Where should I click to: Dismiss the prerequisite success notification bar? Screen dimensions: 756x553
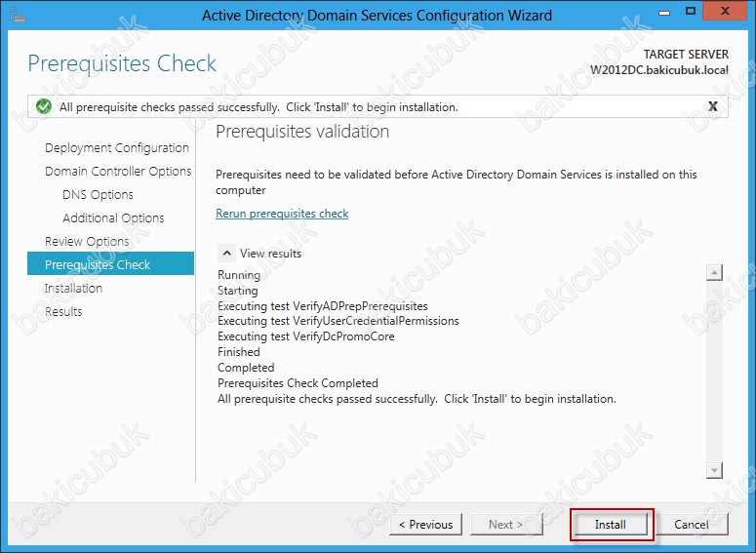[713, 106]
